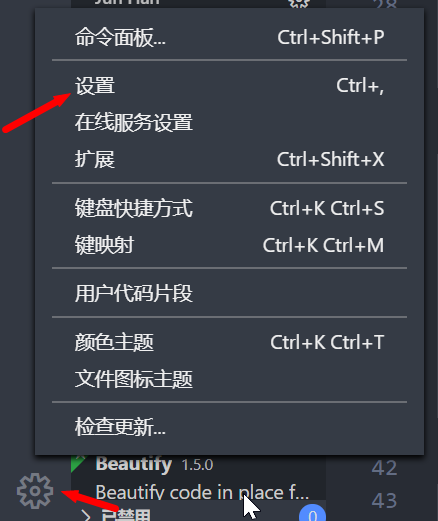Select 文件图标主题 in the menu

tap(229, 379)
